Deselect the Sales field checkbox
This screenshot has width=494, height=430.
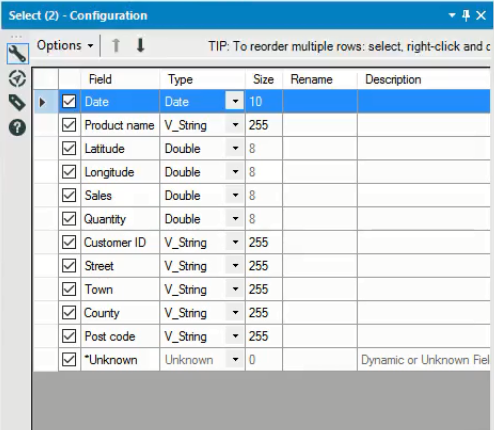point(69,195)
